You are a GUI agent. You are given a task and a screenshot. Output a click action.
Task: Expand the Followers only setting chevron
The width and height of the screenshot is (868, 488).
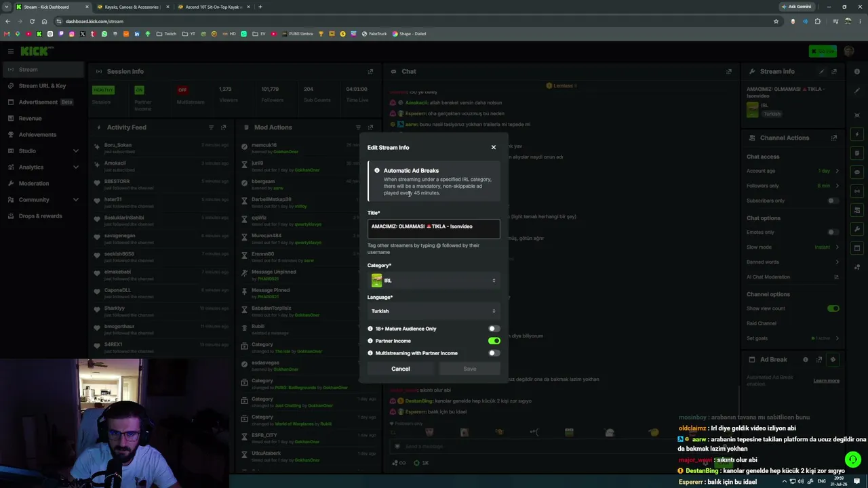tap(837, 186)
